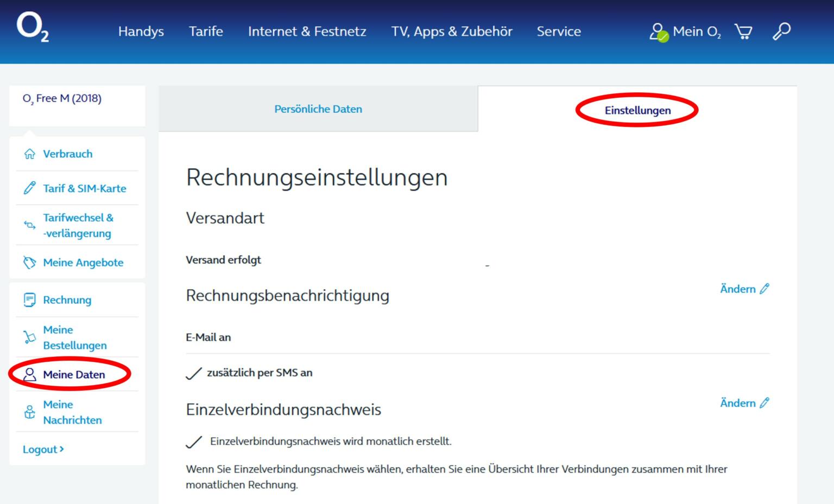Click the pencil icon next to Tarif & SIM-Karte
This screenshot has height=504, width=834.
pos(29,188)
